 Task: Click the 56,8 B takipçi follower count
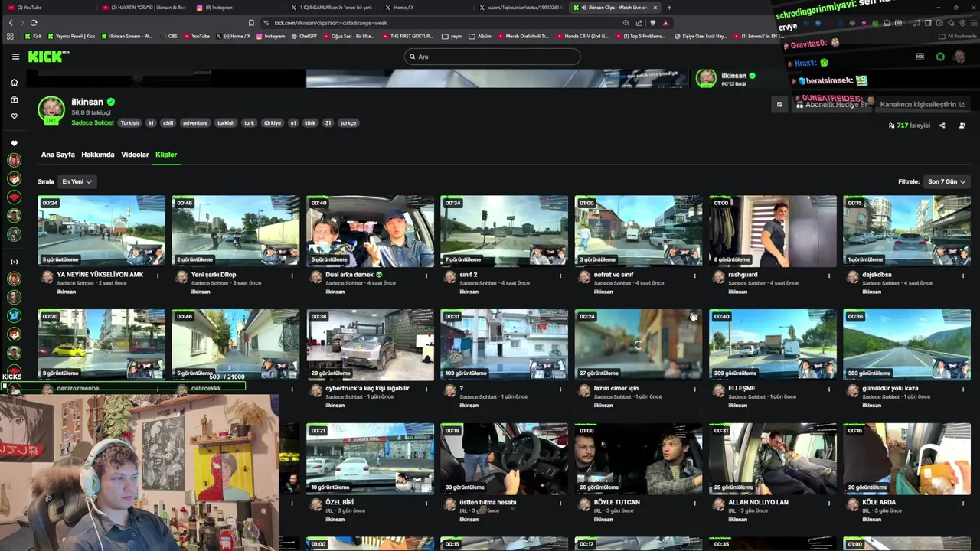point(91,112)
